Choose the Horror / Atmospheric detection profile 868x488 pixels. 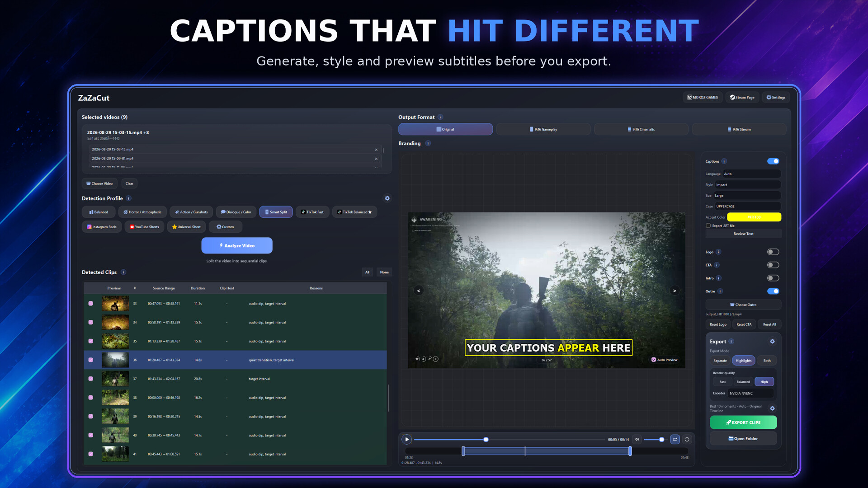click(x=142, y=212)
